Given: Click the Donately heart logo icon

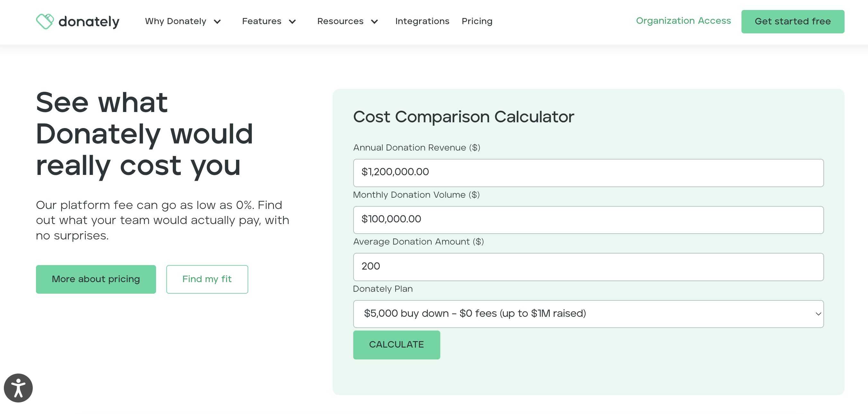Looking at the screenshot, I should click(x=45, y=21).
